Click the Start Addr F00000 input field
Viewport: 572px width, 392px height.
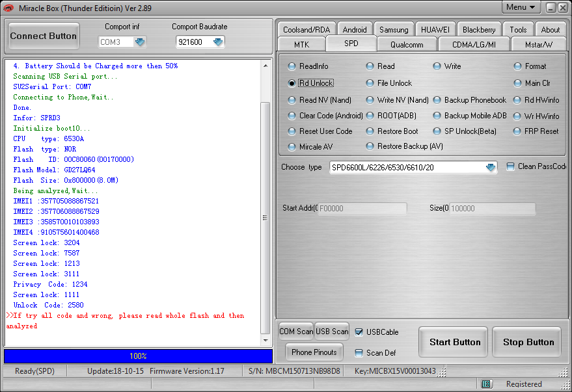pos(362,209)
